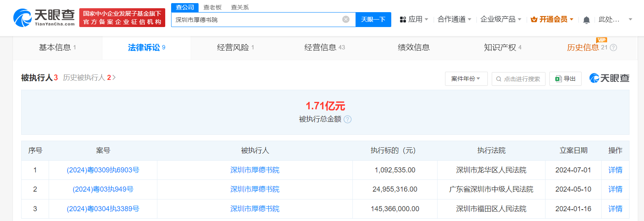This screenshot has height=221, width=644.
Task: Open the user account dropdown arrow
Action: (630, 19)
